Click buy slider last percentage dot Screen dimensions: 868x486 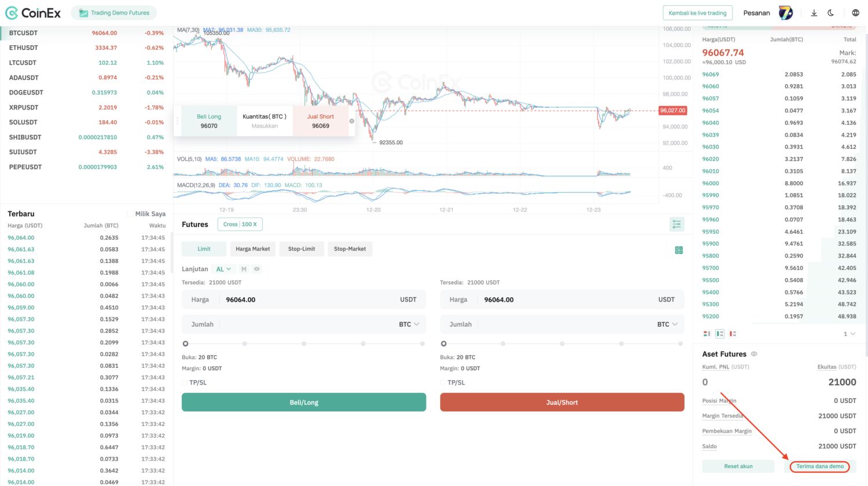tap(422, 344)
